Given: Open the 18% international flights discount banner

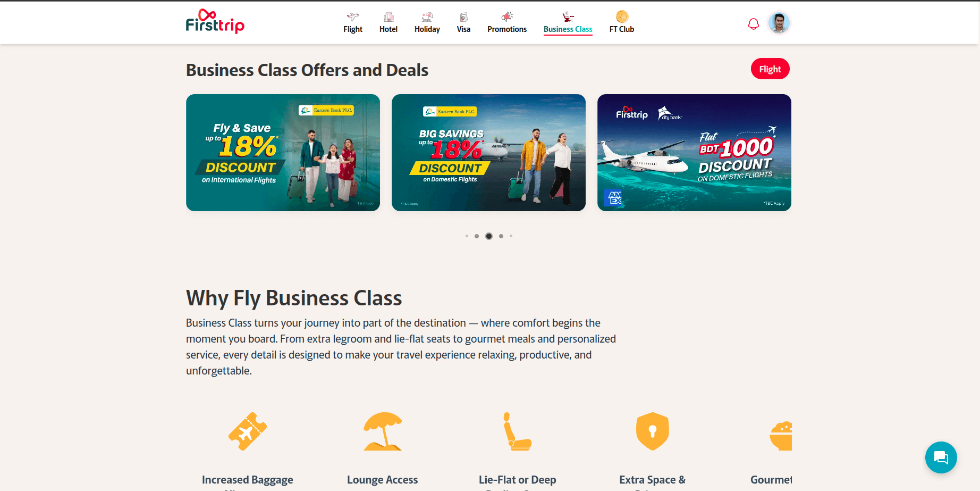Looking at the screenshot, I should point(283,153).
